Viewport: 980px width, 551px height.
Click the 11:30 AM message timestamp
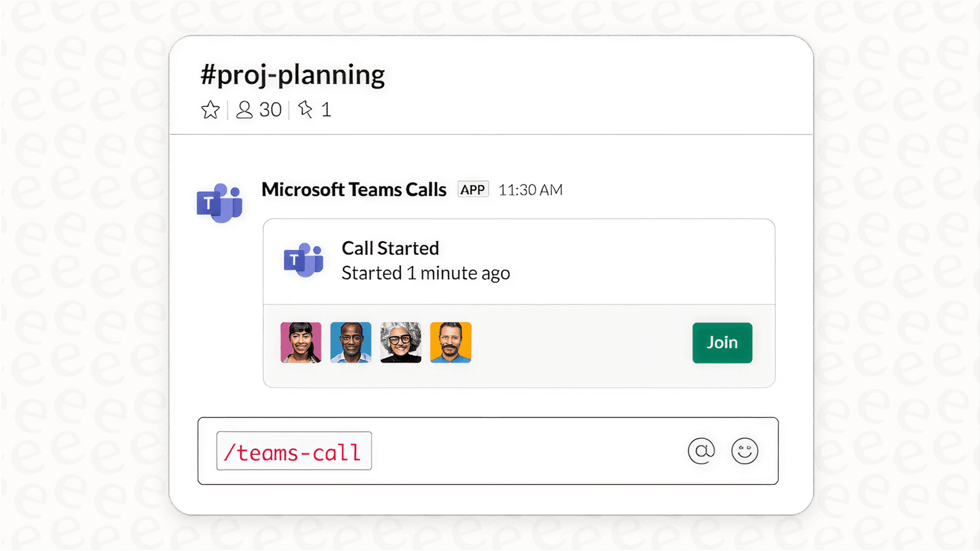click(x=530, y=189)
